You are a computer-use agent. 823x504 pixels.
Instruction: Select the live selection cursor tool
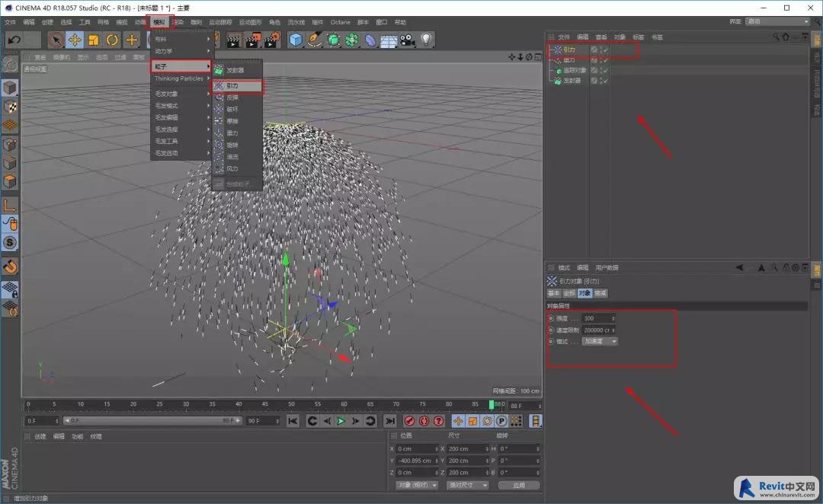point(56,40)
